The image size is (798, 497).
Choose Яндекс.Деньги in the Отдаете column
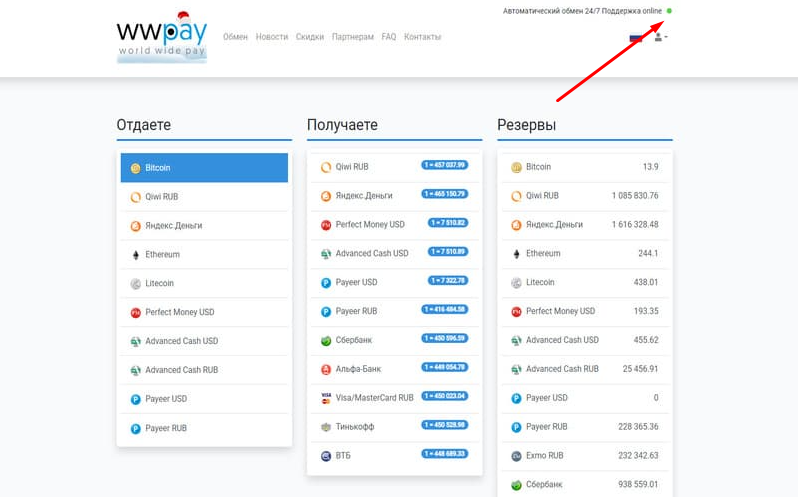tap(204, 226)
